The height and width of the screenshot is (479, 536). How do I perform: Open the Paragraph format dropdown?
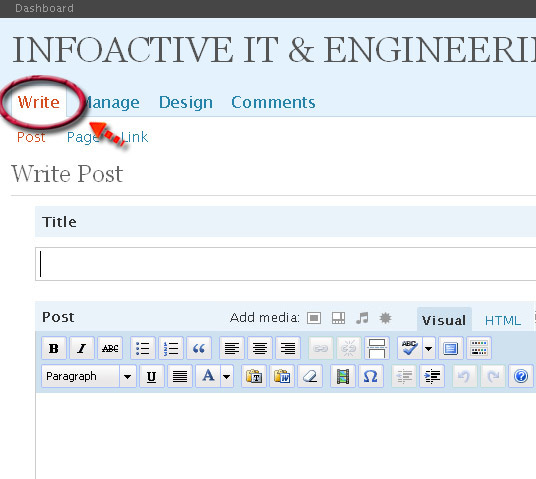[89, 376]
